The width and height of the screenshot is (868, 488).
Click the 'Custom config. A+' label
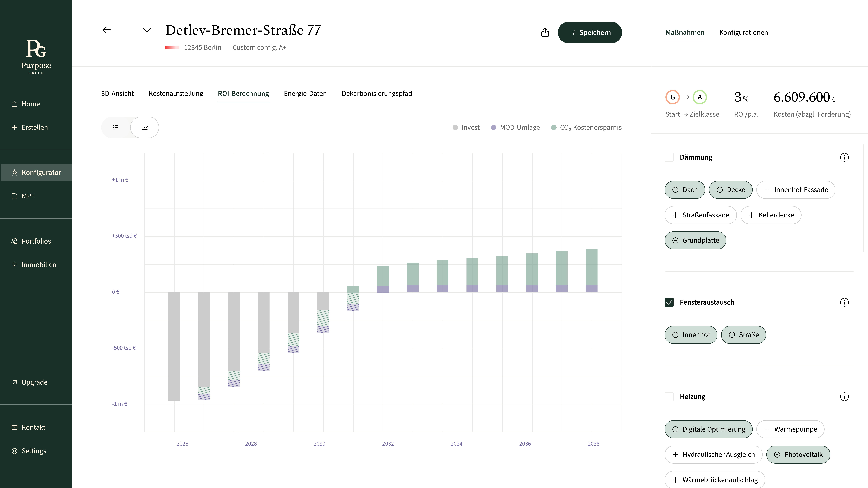point(259,47)
